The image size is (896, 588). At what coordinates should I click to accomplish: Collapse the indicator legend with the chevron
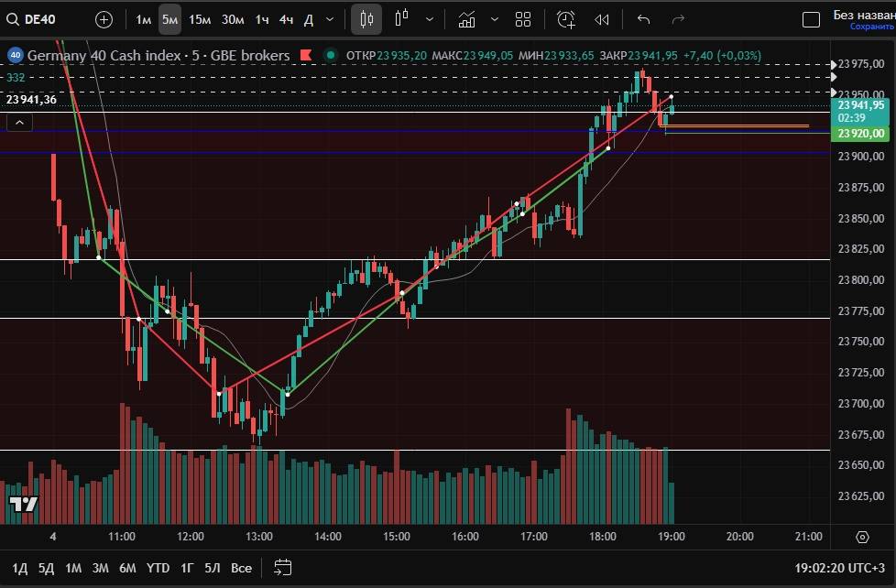point(20,122)
